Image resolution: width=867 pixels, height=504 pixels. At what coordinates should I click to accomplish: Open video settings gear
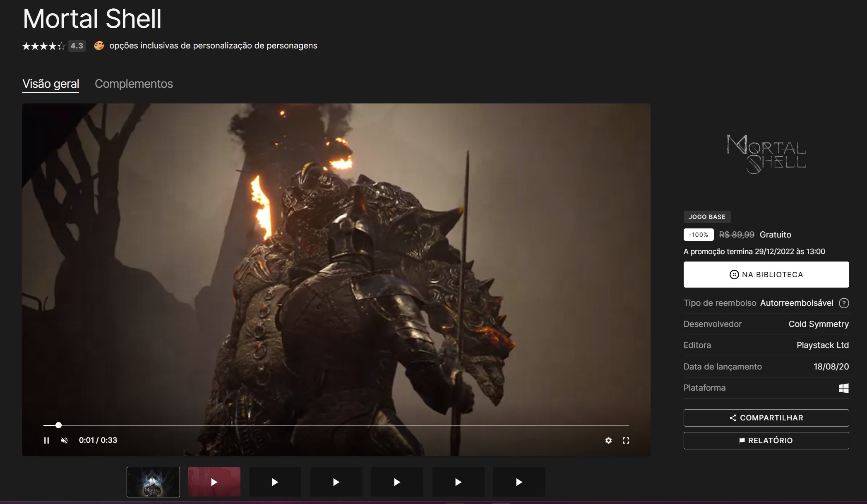pyautogui.click(x=608, y=440)
